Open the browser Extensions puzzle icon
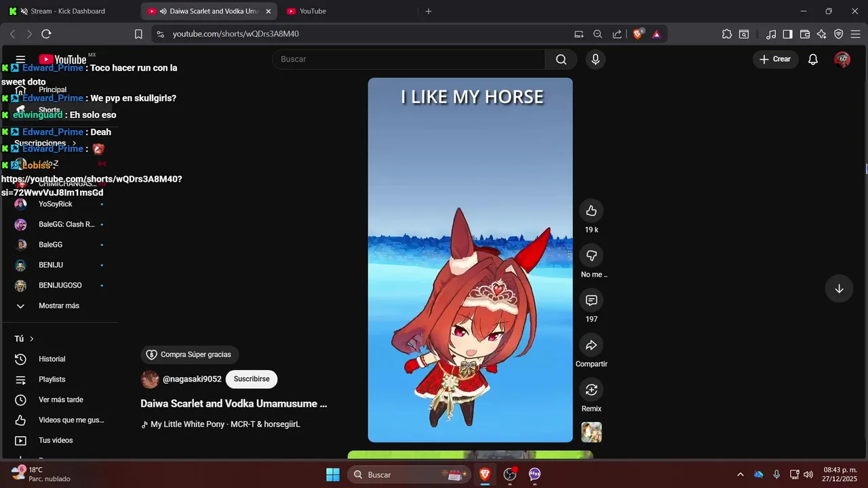Viewport: 868px width, 488px height. (x=727, y=34)
